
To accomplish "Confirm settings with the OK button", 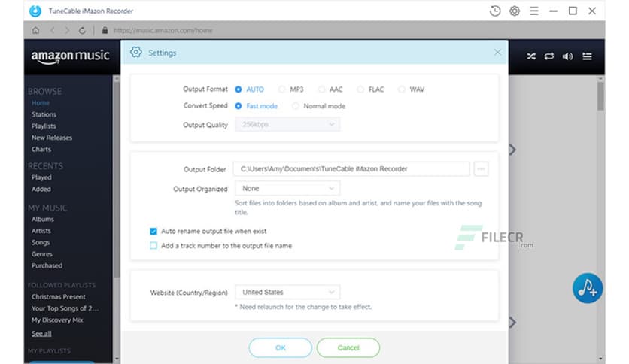I will [280, 348].
